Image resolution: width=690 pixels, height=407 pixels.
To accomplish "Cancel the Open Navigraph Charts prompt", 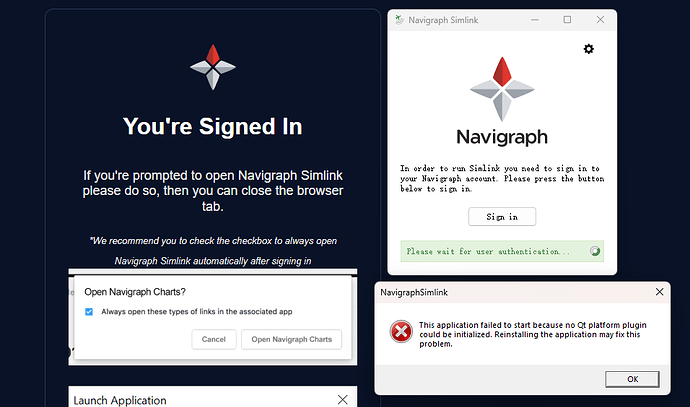I will click(214, 339).
